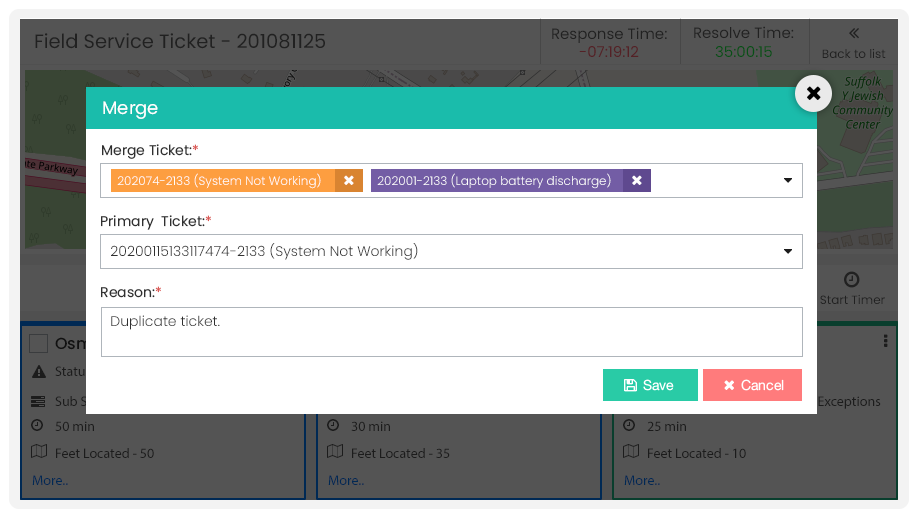Open the More.. link under Feet Located - 10
Screen dimensions: 918x518
[x=642, y=481]
